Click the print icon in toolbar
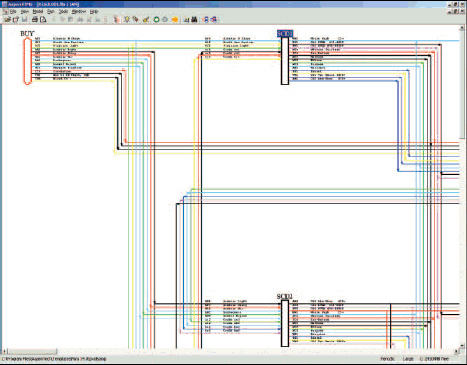This screenshot has width=467, height=365. [35, 20]
